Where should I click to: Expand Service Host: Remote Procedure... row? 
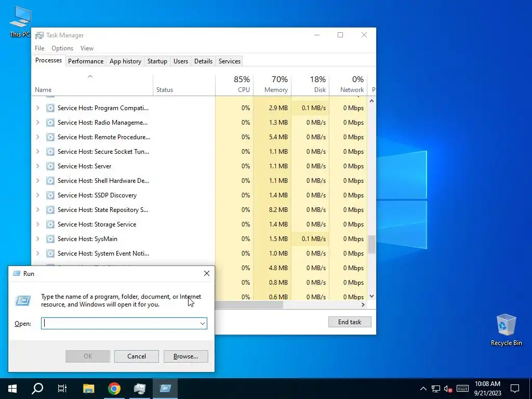click(37, 137)
